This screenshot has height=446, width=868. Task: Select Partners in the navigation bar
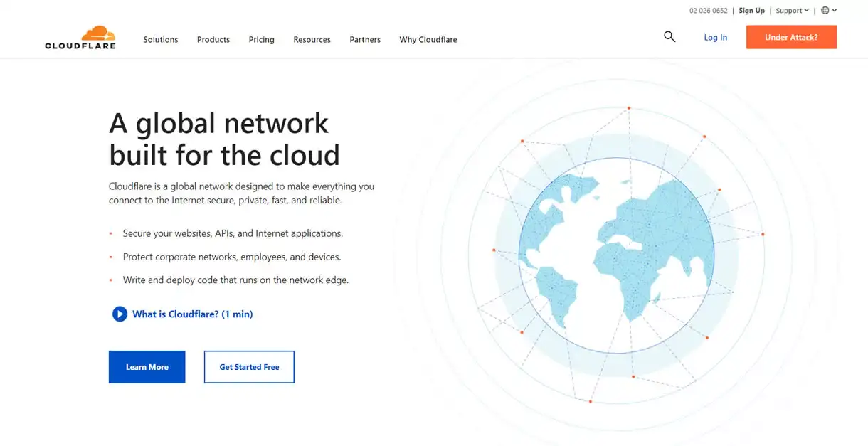click(365, 40)
